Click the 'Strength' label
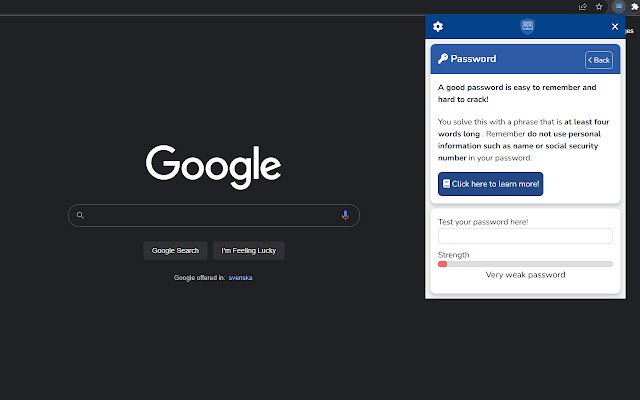 (x=453, y=255)
